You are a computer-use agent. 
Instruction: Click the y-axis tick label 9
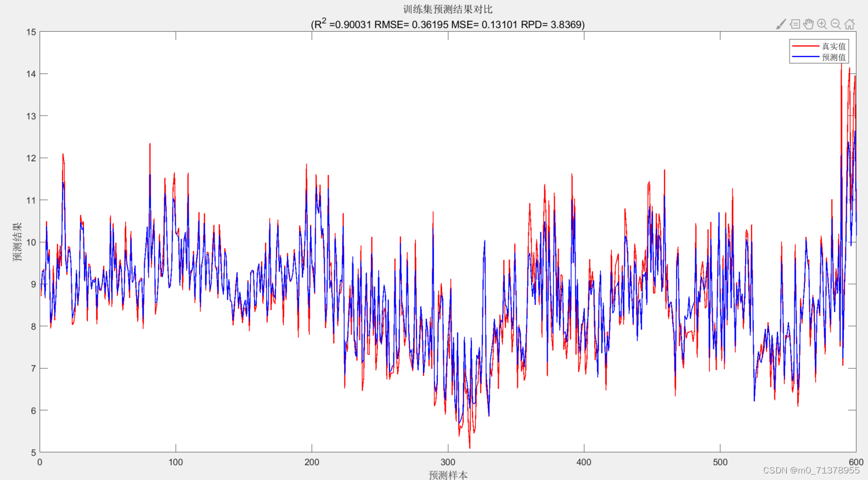(x=33, y=284)
